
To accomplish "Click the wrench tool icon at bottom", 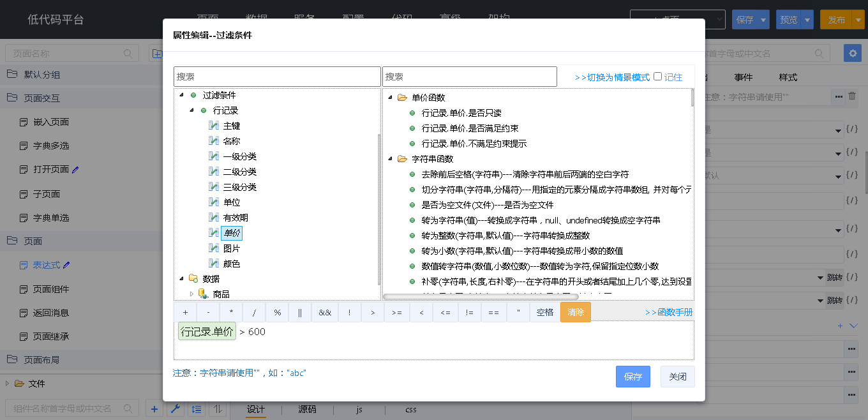I will point(176,409).
